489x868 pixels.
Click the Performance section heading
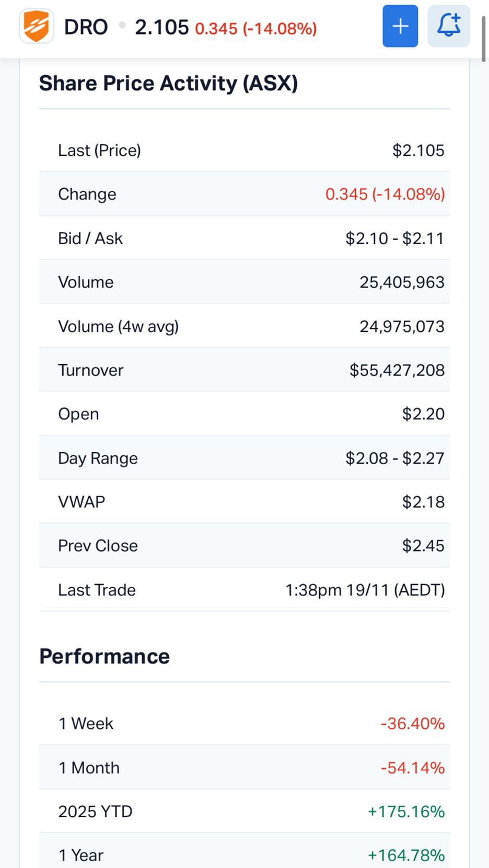[x=104, y=657]
